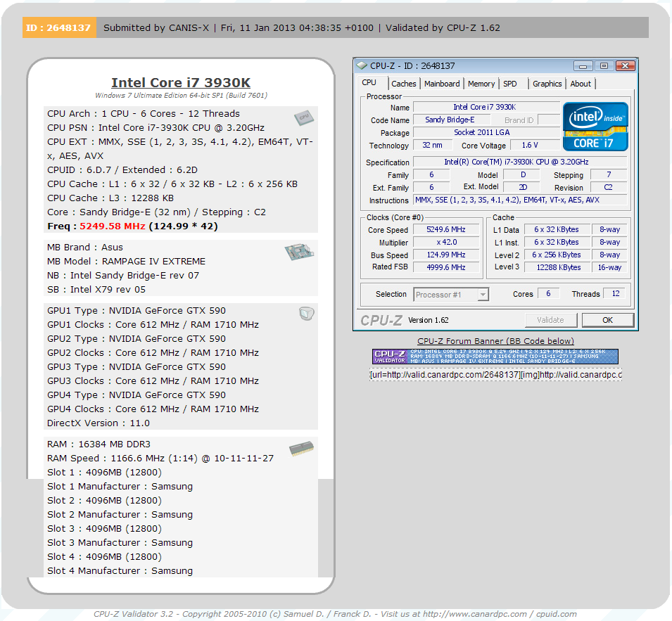This screenshot has width=672, height=621.
Task: Click the Specification field
Action: coord(520,162)
